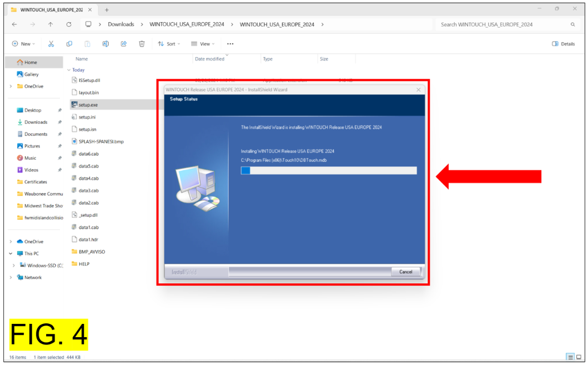Collapse the This PC node
Image resolution: width=588 pixels, height=366 pixels.
click(x=11, y=253)
